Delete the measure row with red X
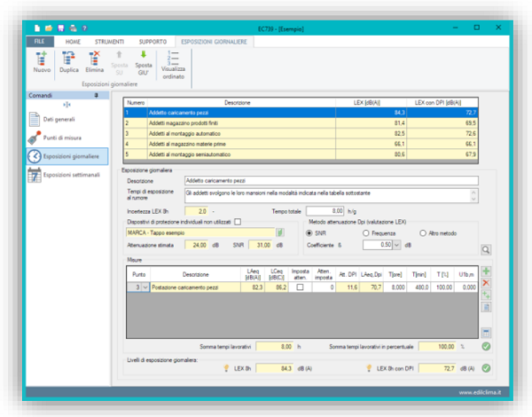This screenshot has width=532, height=417. [485, 282]
